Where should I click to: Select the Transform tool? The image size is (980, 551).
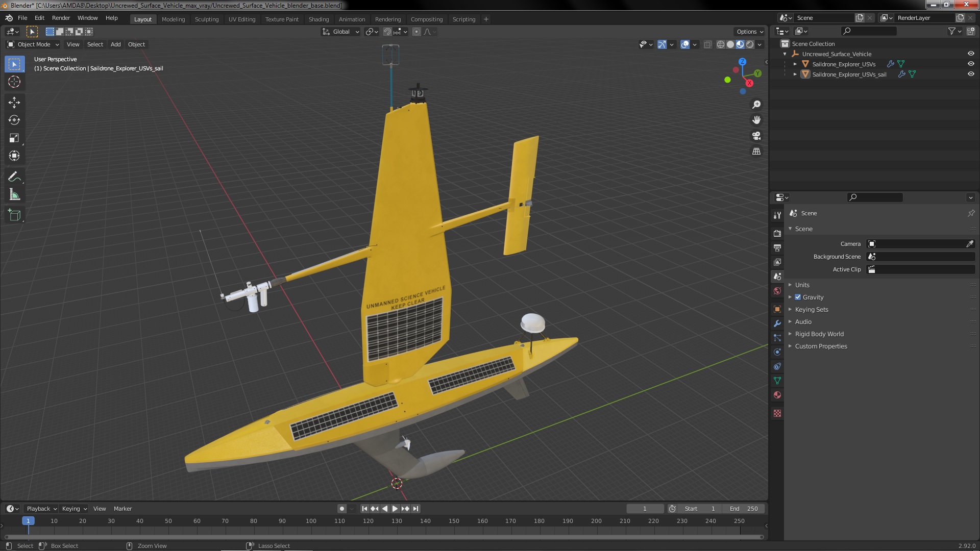tap(14, 156)
